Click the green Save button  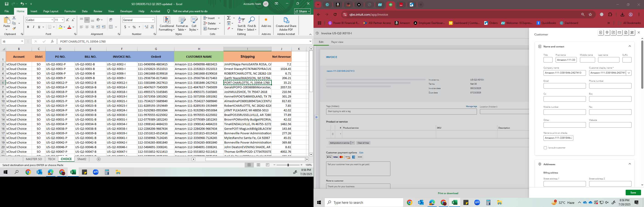pyautogui.click(x=633, y=193)
